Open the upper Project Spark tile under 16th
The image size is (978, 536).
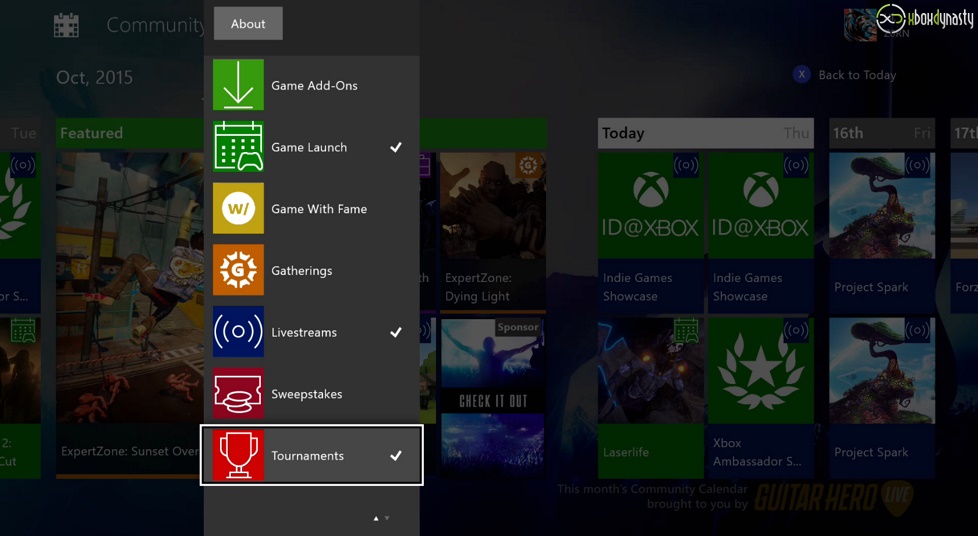pyautogui.click(x=882, y=232)
